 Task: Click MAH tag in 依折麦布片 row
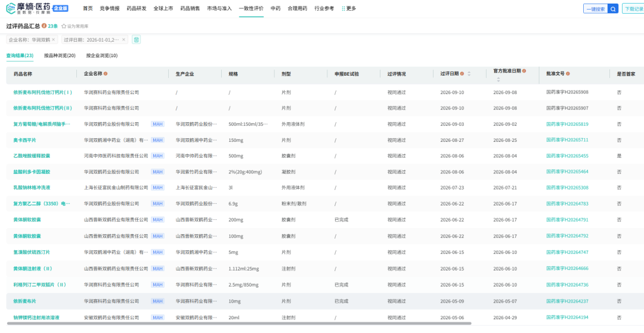[157, 301]
